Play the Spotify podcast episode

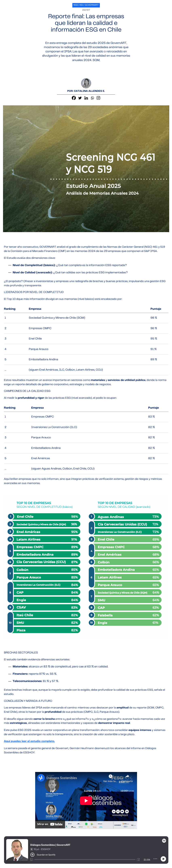coord(163,859)
